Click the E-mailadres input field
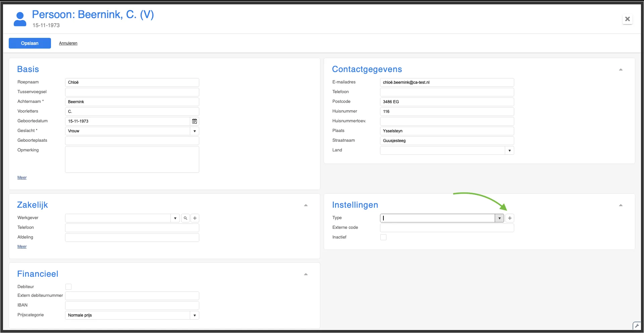 click(447, 82)
